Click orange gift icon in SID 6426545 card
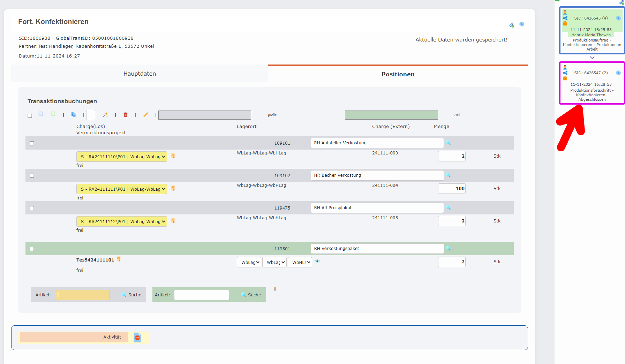 pyautogui.click(x=565, y=24)
